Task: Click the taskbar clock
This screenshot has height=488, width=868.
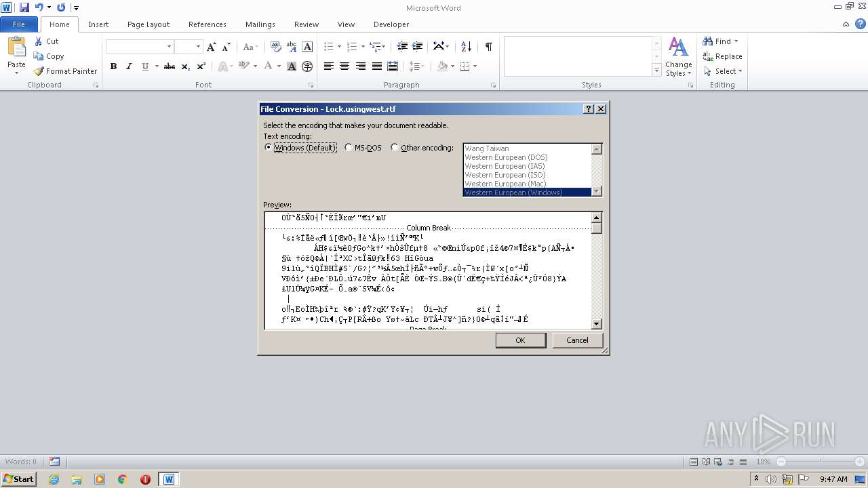Action: [x=833, y=479]
